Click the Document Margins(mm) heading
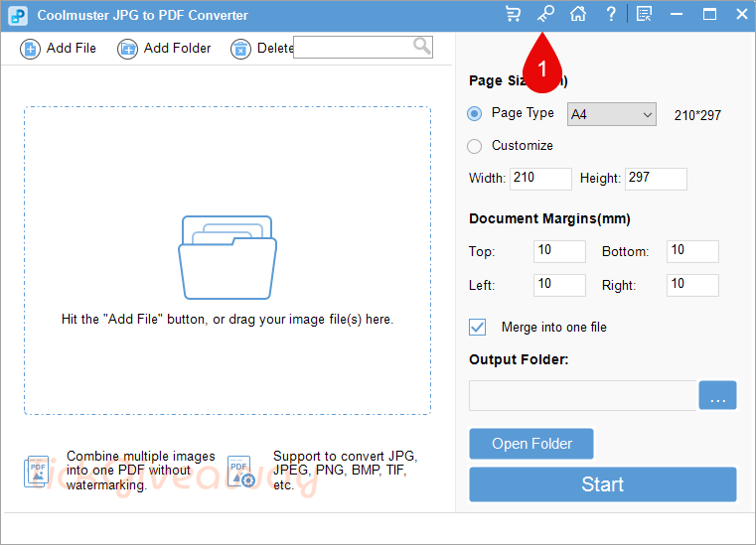Screen dimensions: 756x545 click(549, 218)
